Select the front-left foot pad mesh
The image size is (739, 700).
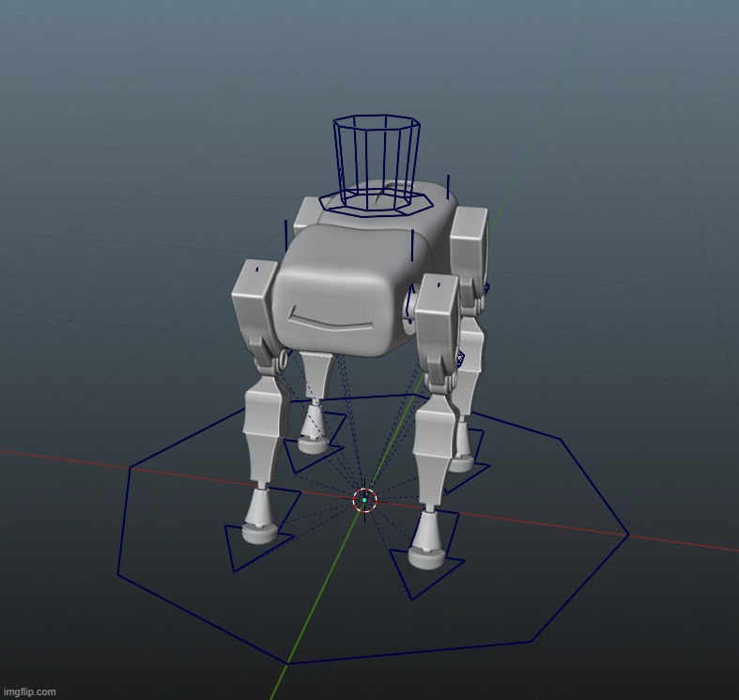coord(258,532)
